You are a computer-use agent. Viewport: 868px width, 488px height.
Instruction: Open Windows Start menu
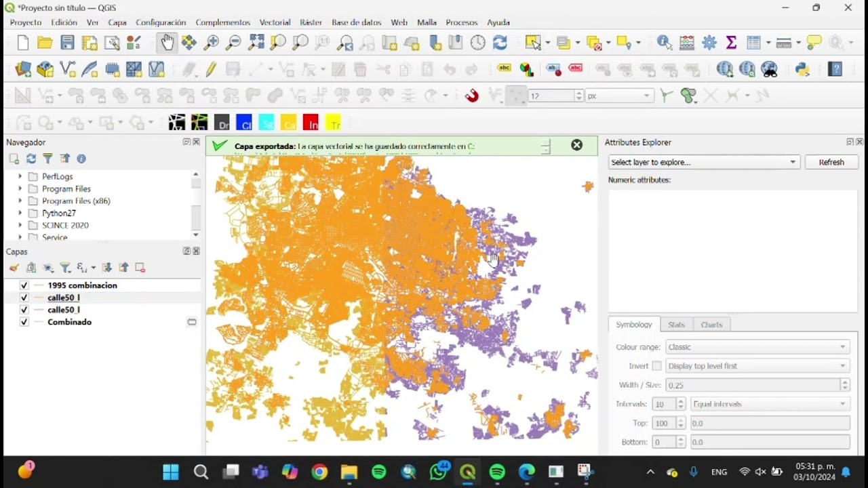point(171,472)
